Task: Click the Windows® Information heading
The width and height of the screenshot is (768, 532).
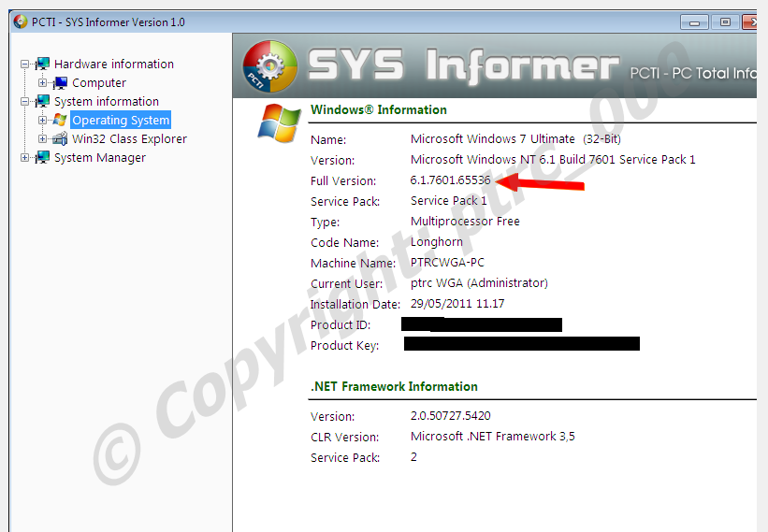Action: 379,109
